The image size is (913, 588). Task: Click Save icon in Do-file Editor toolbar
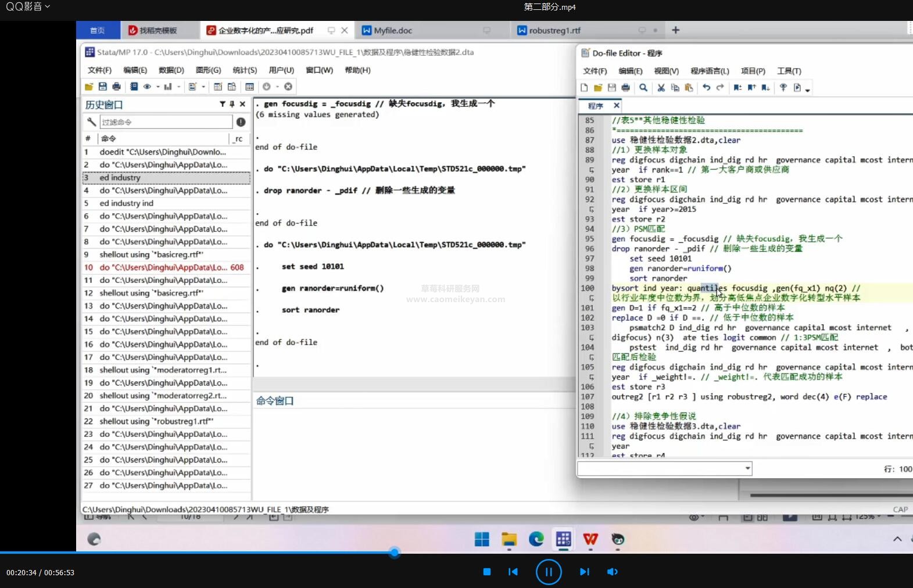pyautogui.click(x=611, y=87)
